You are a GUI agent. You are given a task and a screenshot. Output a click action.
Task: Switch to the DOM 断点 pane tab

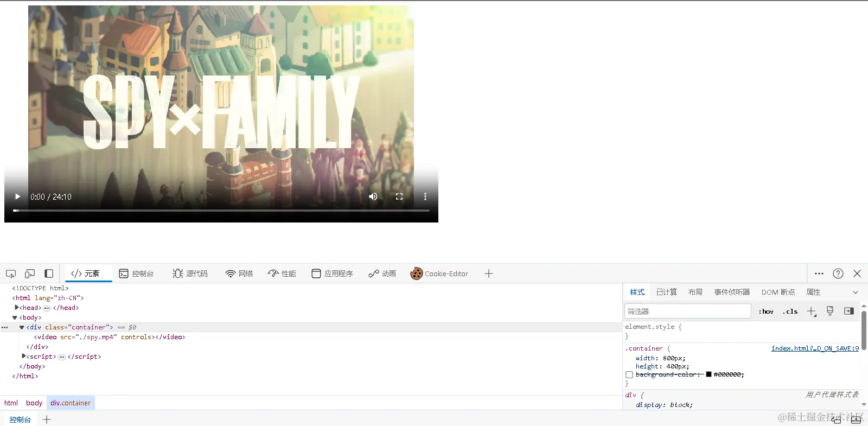click(778, 292)
